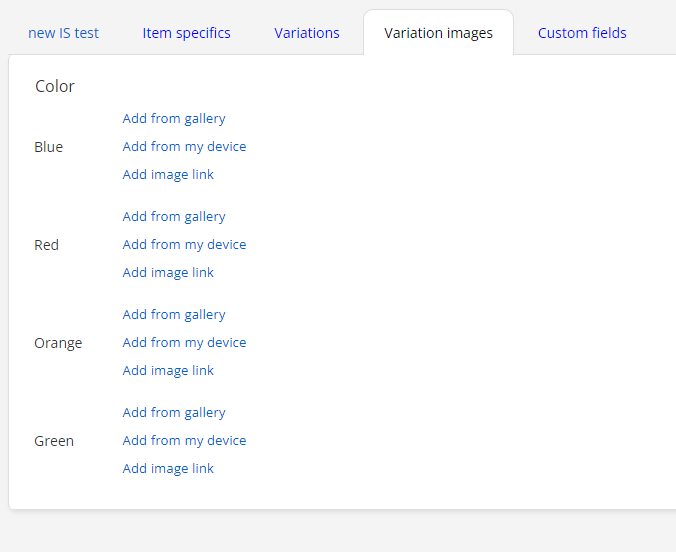Select the Variation images tab
The height and width of the screenshot is (552, 676).
click(x=438, y=33)
